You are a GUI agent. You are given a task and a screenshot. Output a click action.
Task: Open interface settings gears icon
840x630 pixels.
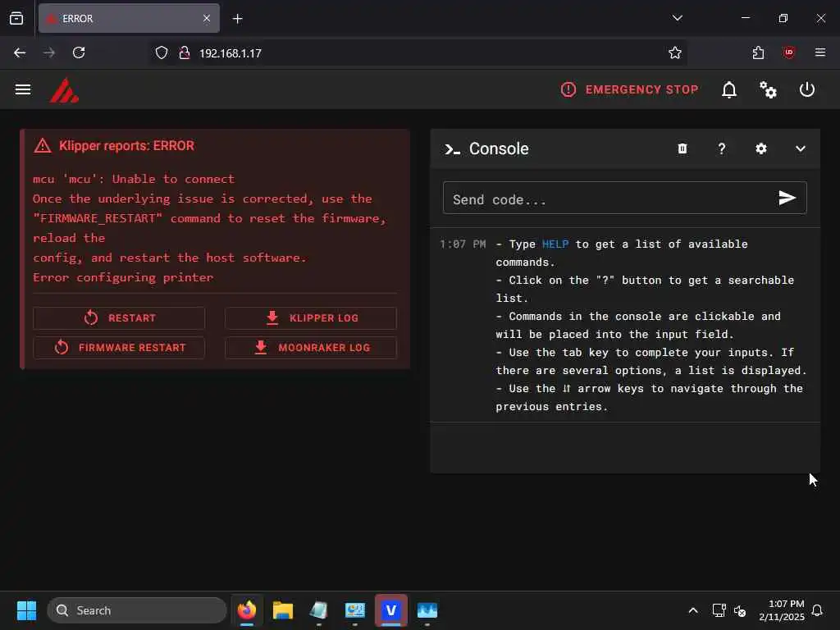click(768, 89)
